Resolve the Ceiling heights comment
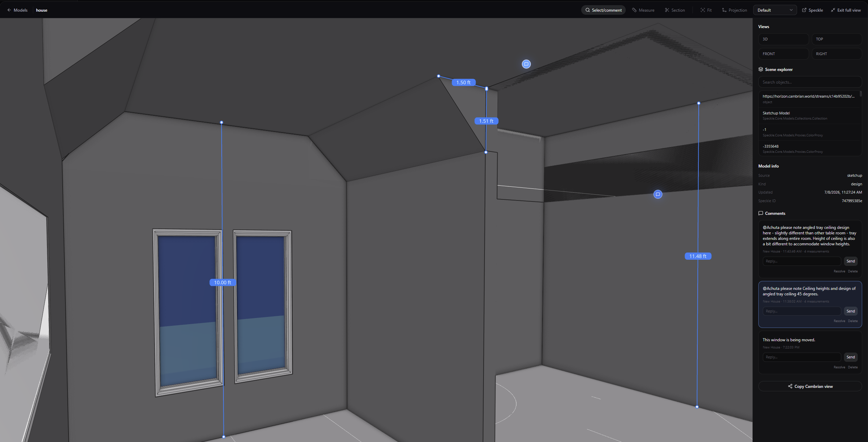The height and width of the screenshot is (442, 868). pyautogui.click(x=839, y=321)
